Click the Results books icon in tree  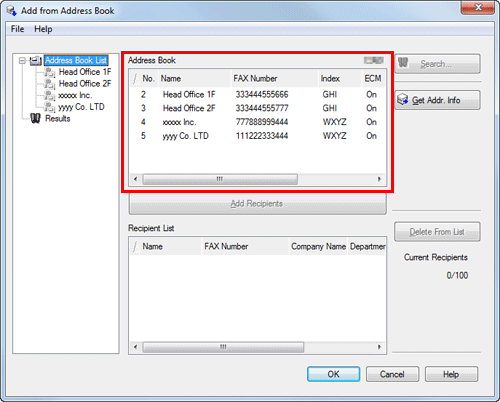point(35,119)
